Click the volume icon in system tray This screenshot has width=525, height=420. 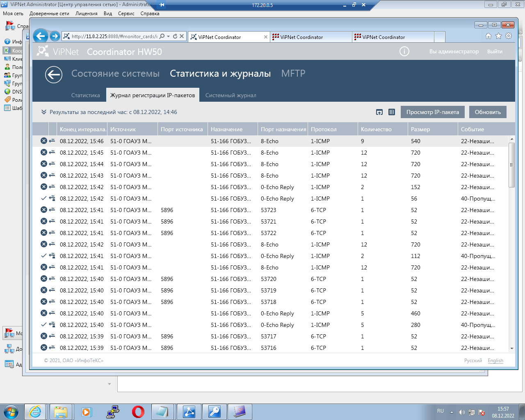(x=461, y=412)
